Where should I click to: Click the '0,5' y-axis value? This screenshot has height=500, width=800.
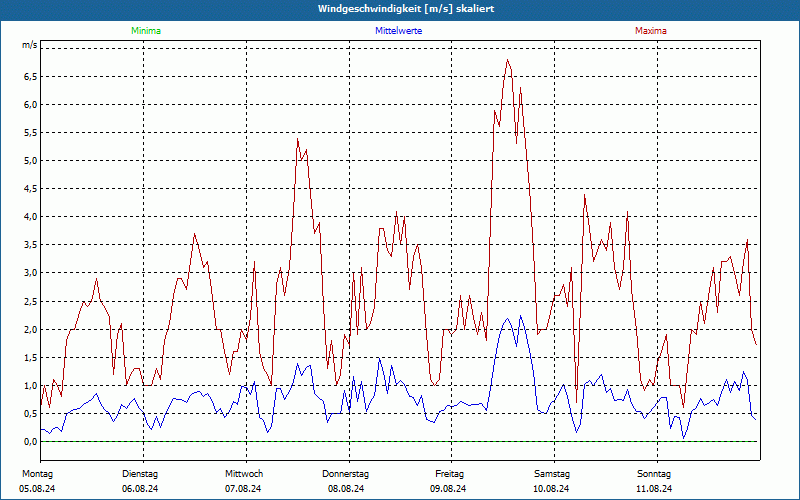[31, 414]
